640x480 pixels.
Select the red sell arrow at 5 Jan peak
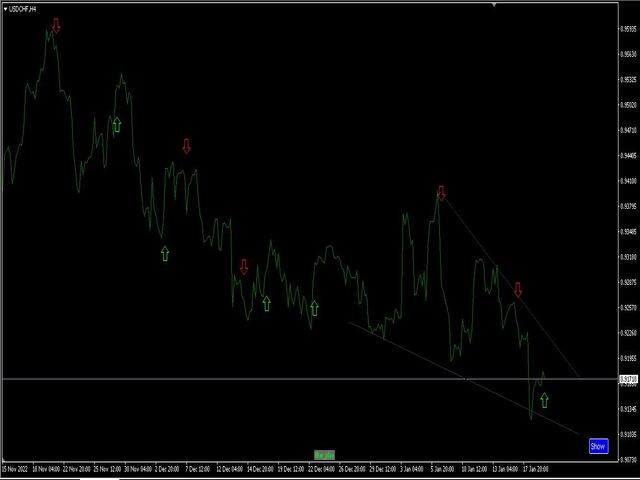[x=441, y=193]
